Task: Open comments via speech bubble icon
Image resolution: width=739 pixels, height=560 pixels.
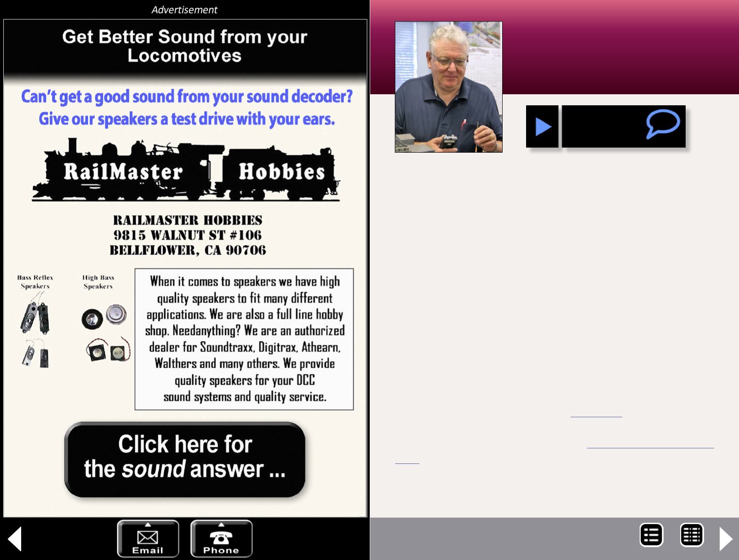Action: 663,124
